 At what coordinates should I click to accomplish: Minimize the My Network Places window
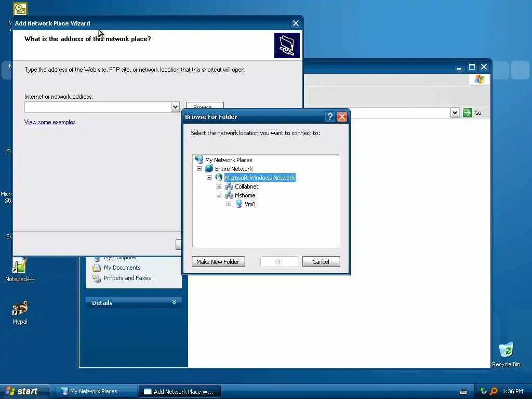459,67
